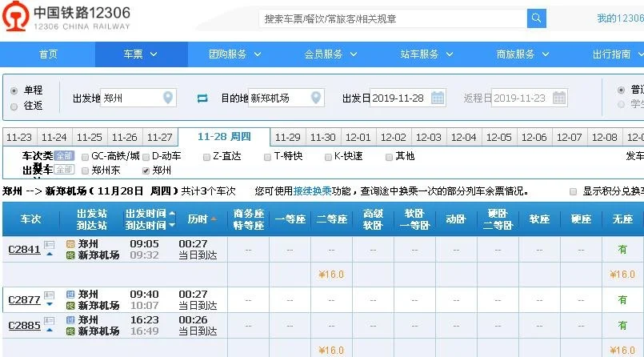Image resolution: width=644 pixels, height=357 pixels.
Task: Open the 接续换乘 transfer link
Action: coord(312,191)
